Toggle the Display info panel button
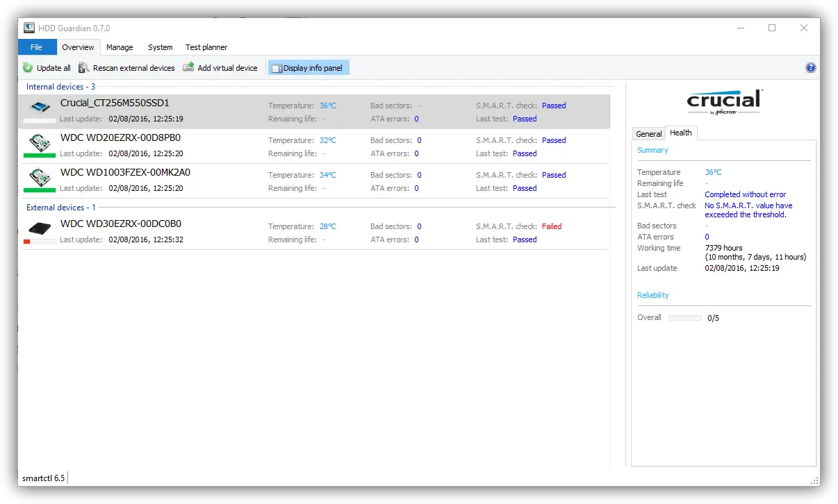The height and width of the screenshot is (504, 838). 309,68
